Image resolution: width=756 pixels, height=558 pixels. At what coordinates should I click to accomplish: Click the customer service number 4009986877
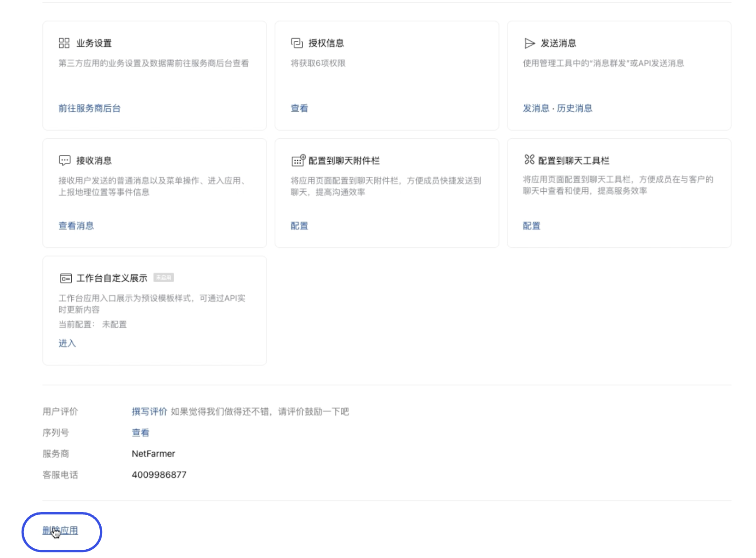(x=159, y=474)
